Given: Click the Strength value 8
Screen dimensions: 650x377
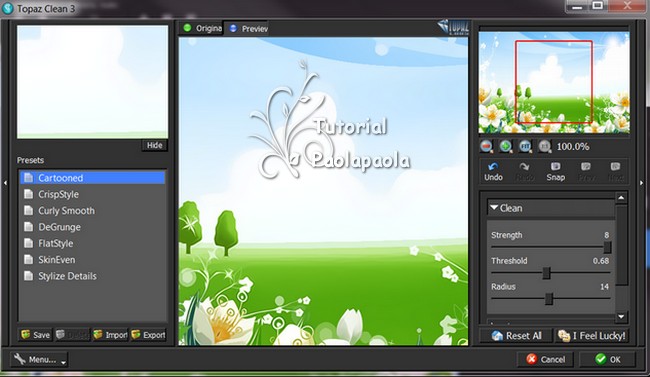Looking at the screenshot, I should 606,235.
